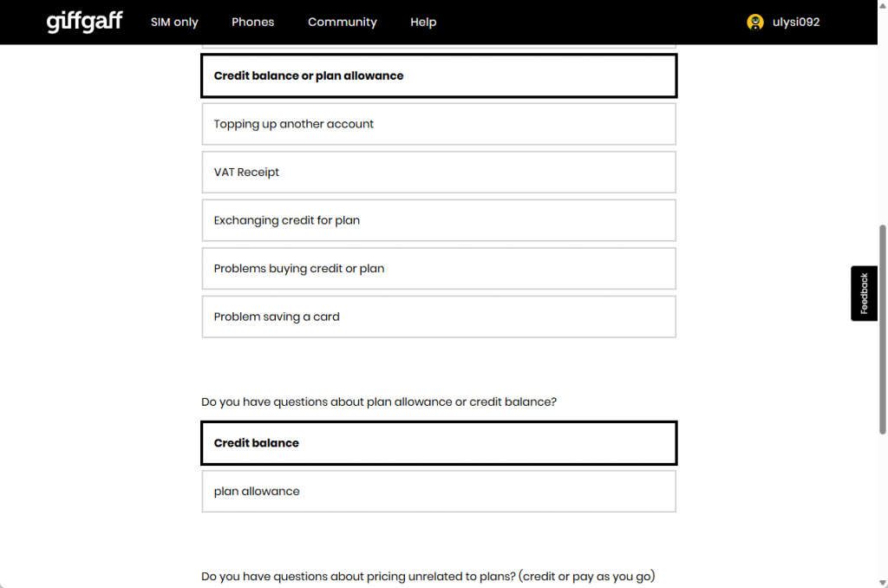This screenshot has height=588, width=888.
Task: Click the vertical scrollbar thumb
Action: [x=882, y=330]
